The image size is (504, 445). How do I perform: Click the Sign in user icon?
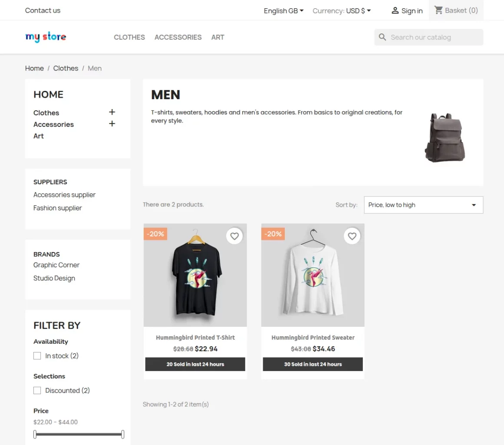click(395, 10)
